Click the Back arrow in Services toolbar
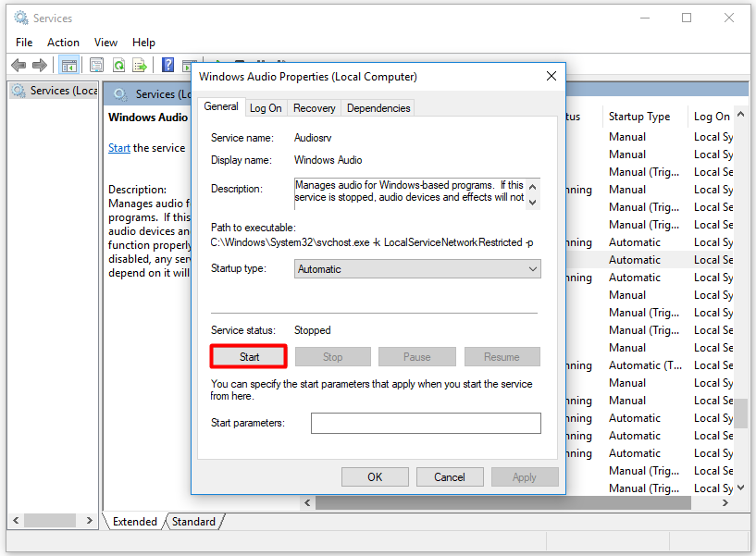Screen dimensions: 756x556 (x=19, y=65)
